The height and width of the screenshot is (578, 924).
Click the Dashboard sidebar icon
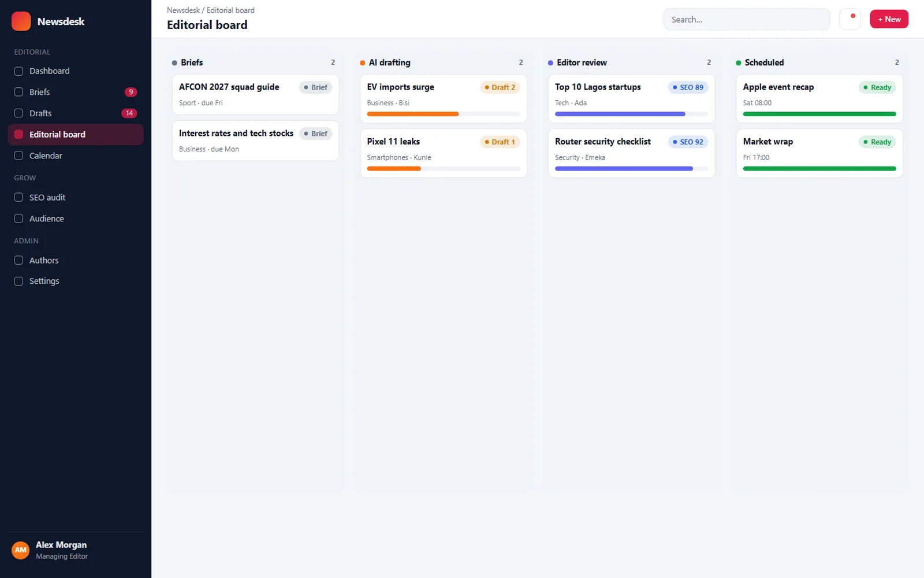click(18, 71)
